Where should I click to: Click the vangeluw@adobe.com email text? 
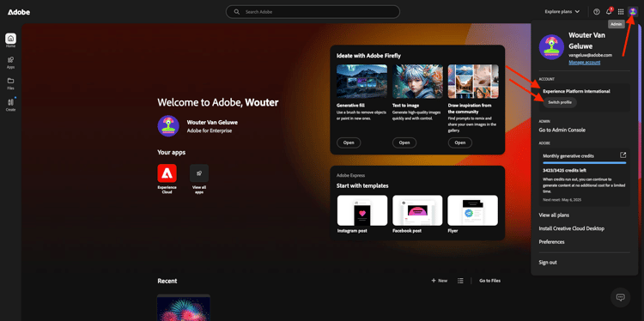(x=590, y=55)
